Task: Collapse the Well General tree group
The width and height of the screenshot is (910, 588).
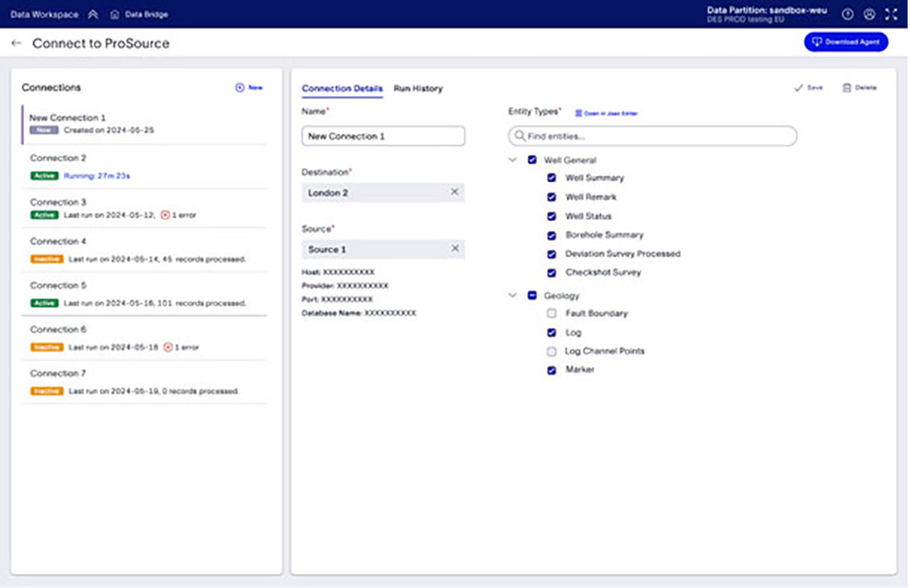Action: point(513,160)
